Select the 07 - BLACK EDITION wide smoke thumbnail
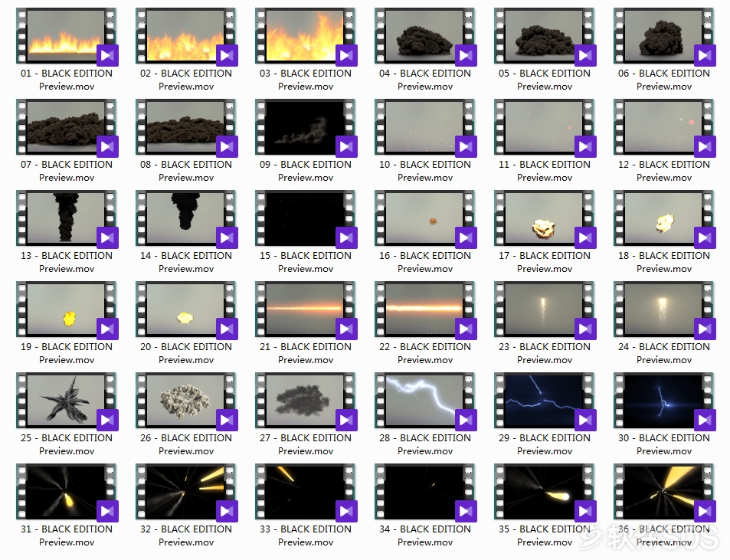The width and height of the screenshot is (730, 560). (66, 126)
